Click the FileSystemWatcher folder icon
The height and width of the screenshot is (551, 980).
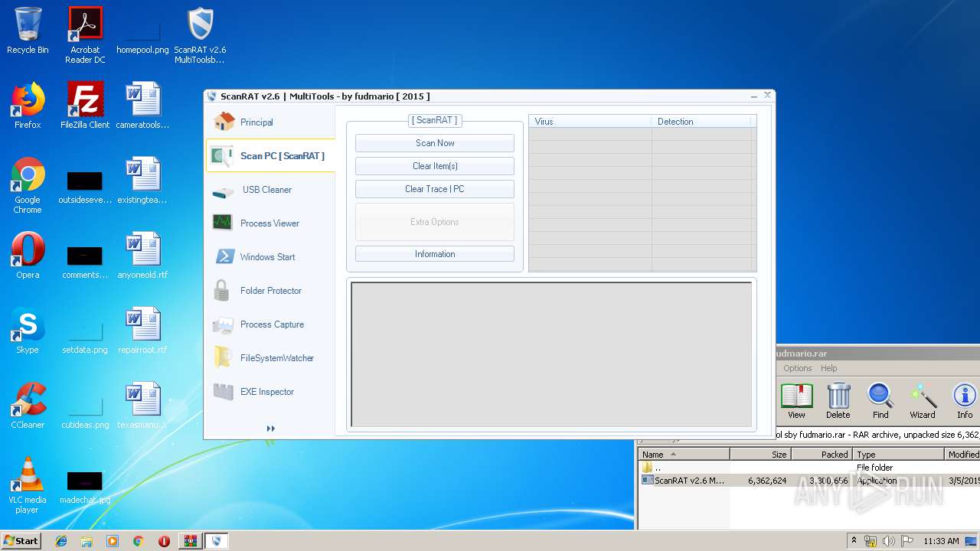point(223,357)
